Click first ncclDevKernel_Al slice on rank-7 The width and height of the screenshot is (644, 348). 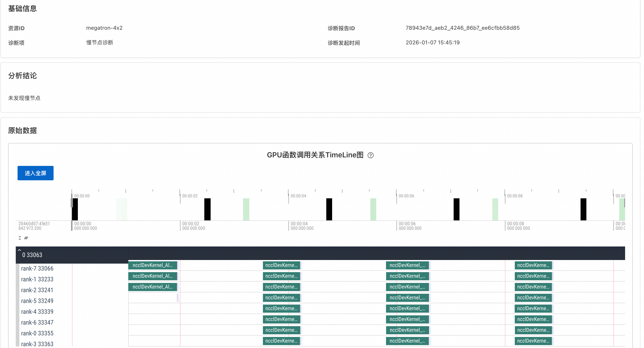153,265
